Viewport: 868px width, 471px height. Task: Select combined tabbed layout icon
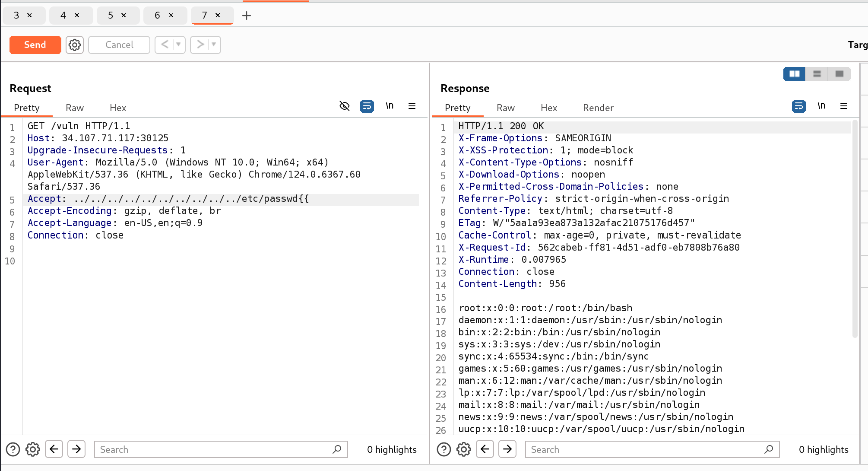(x=839, y=74)
